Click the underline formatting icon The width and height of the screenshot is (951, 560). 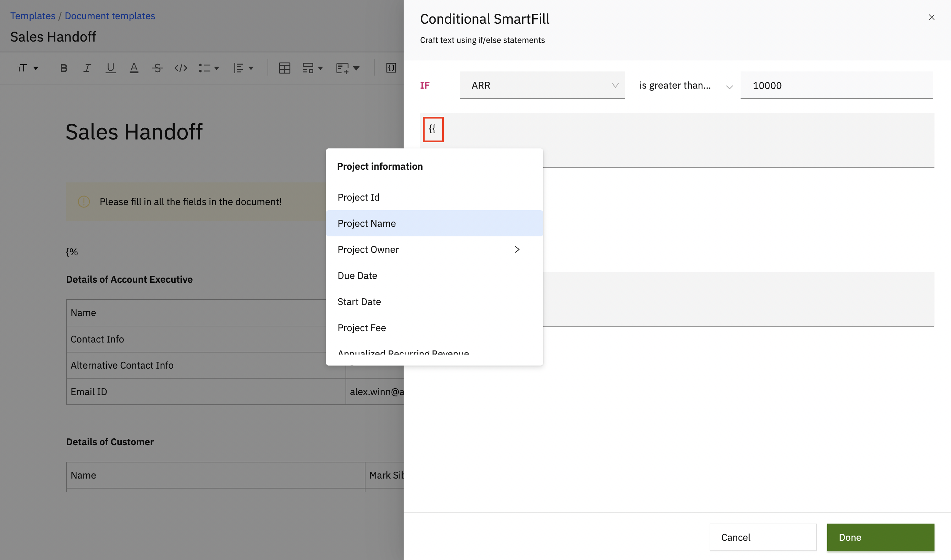click(110, 68)
